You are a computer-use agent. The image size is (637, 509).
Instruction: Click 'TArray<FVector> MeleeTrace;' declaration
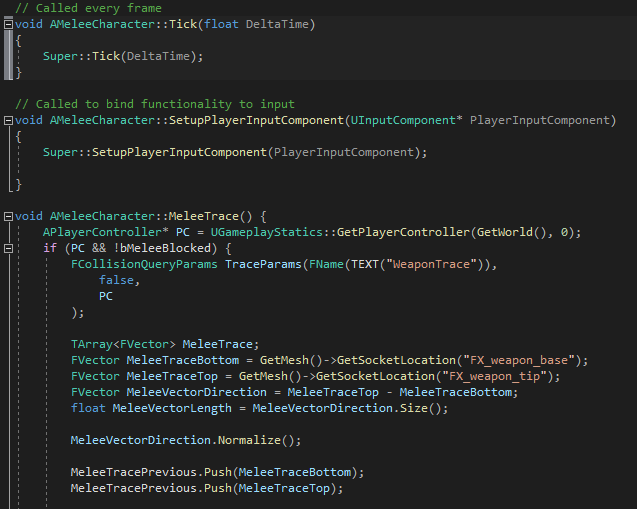click(x=165, y=344)
